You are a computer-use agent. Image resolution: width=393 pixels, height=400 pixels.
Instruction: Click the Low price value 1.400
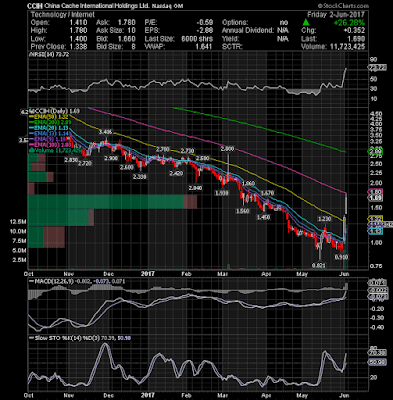click(x=78, y=39)
